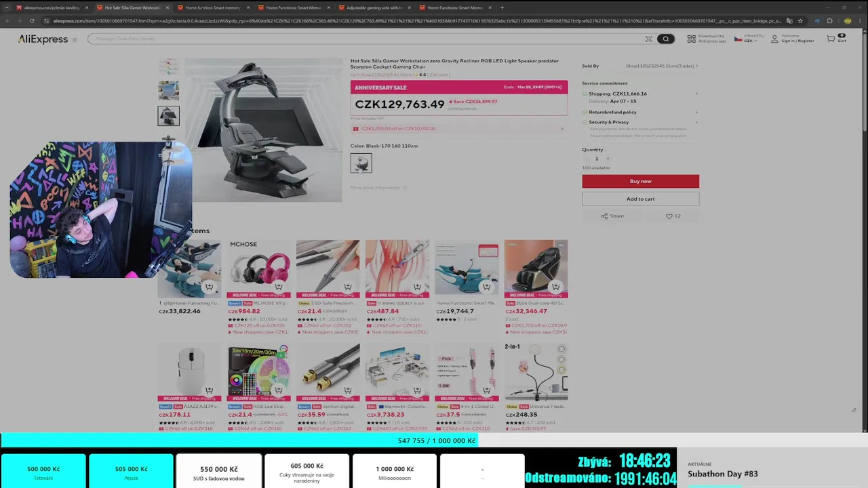Click the Subathon Day #83 text
Image resolution: width=868 pixels, height=488 pixels.
pos(723,474)
